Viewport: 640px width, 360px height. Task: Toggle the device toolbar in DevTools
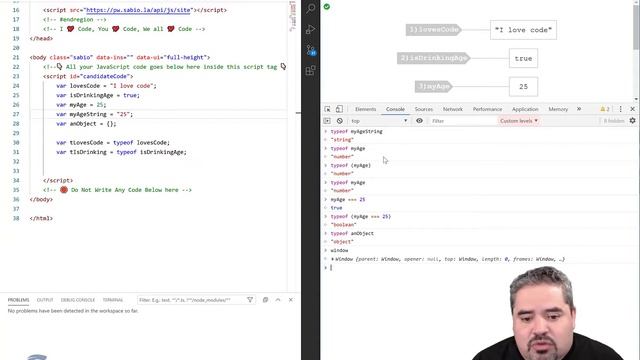[339, 109]
